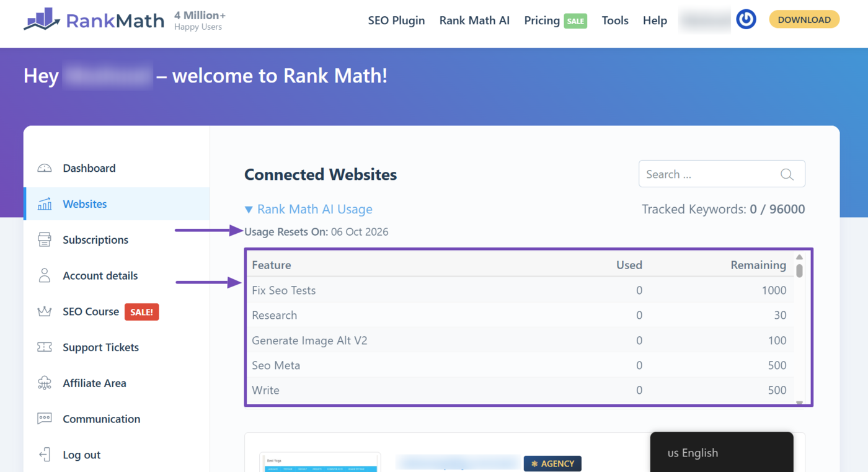868x472 pixels.
Task: Click the scroll up arrow of usage table
Action: (x=800, y=257)
